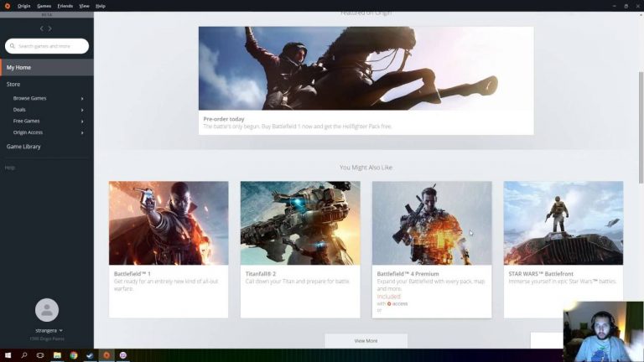Click the View More button
The height and width of the screenshot is (362, 644).
coord(366,341)
